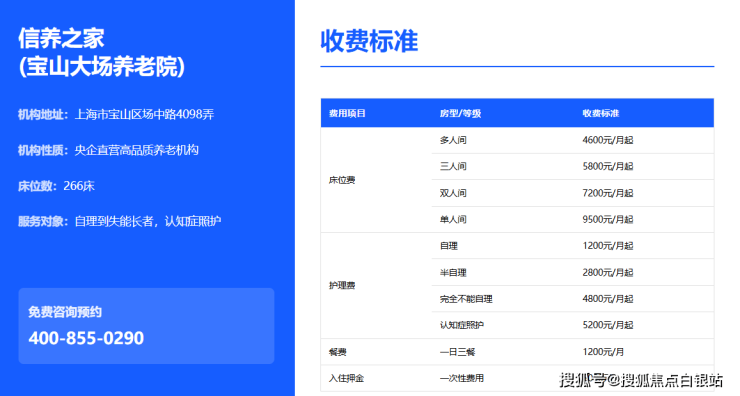
Task: Click the 免费咨询预约 label
Action: [x=65, y=312]
